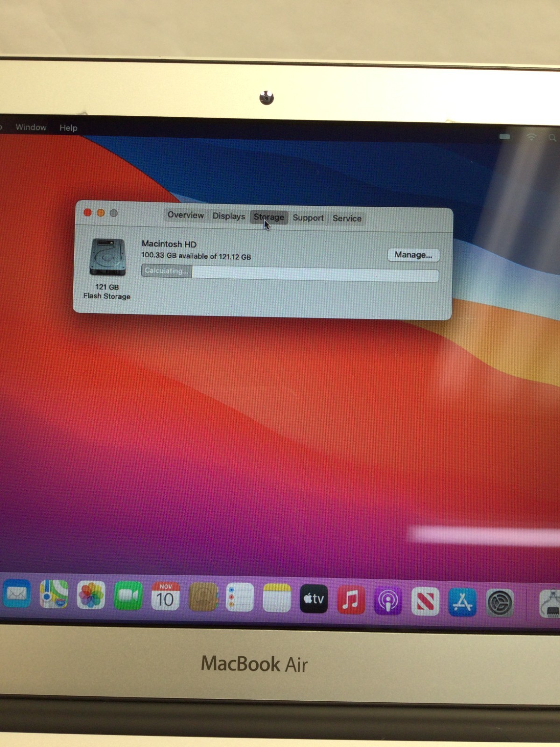Open Contacts from the Dock
Viewport: 560px width, 747px height.
pos(203,597)
